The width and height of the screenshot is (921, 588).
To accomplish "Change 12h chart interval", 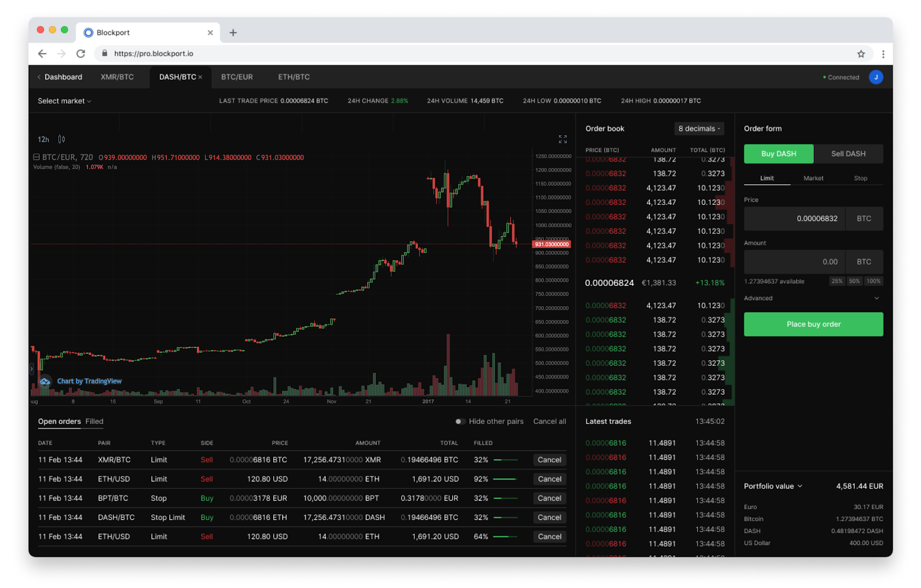I will (43, 139).
